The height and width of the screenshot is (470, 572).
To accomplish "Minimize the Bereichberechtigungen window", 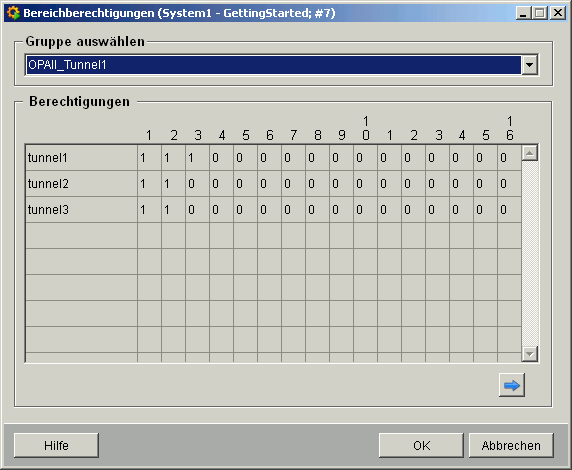I will (x=523, y=13).
